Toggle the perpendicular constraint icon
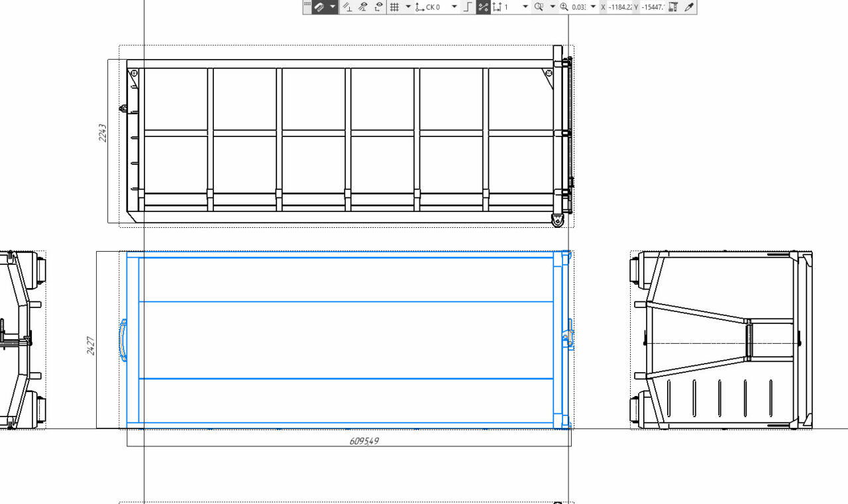 pos(347,7)
